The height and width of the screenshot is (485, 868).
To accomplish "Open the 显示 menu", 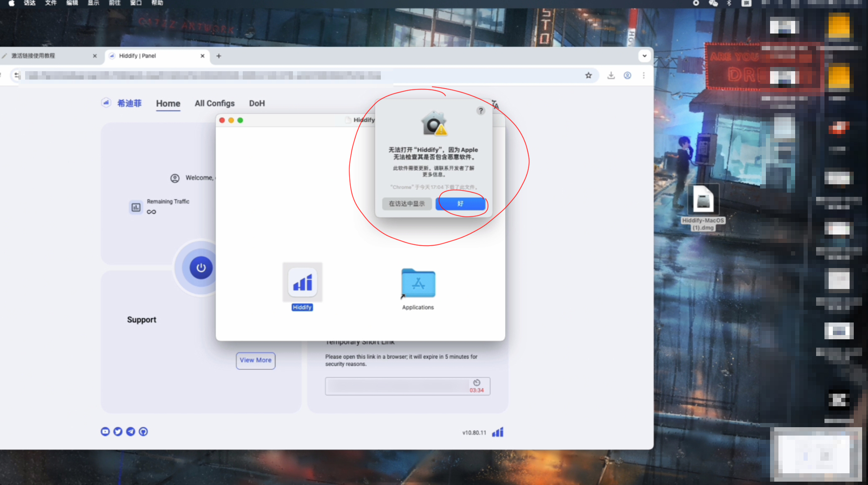I will (93, 3).
